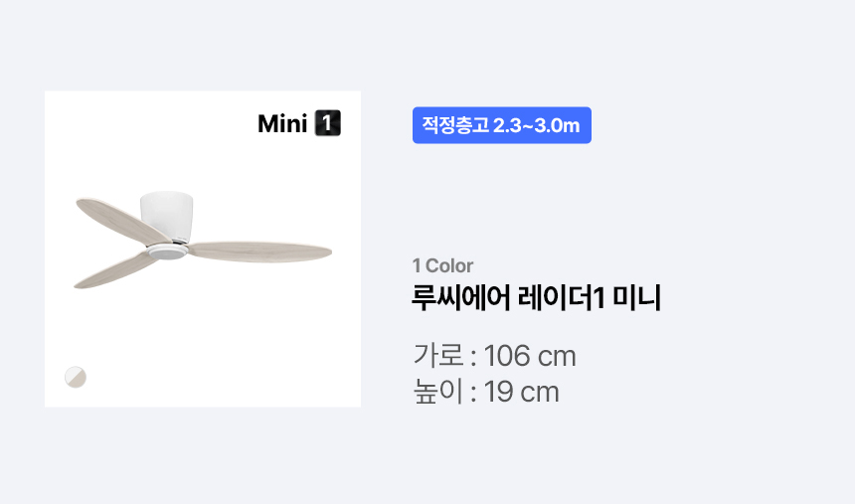Click the fan's lower-left wooden blade
This screenshot has height=504, width=855.
point(115,270)
